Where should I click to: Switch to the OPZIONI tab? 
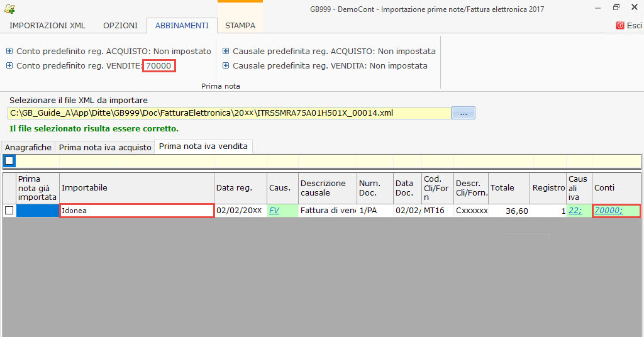(120, 26)
